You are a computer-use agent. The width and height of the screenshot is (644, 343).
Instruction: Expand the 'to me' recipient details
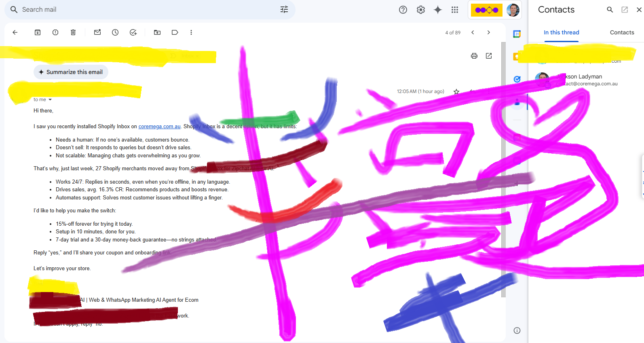pos(50,100)
